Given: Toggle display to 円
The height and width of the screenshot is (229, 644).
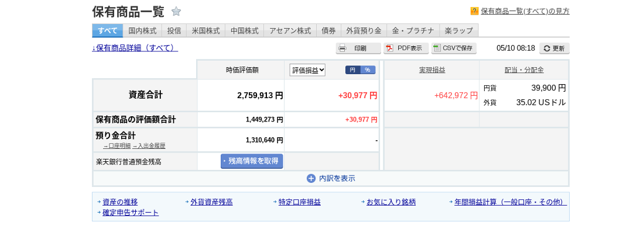Looking at the screenshot, I should tap(352, 70).
